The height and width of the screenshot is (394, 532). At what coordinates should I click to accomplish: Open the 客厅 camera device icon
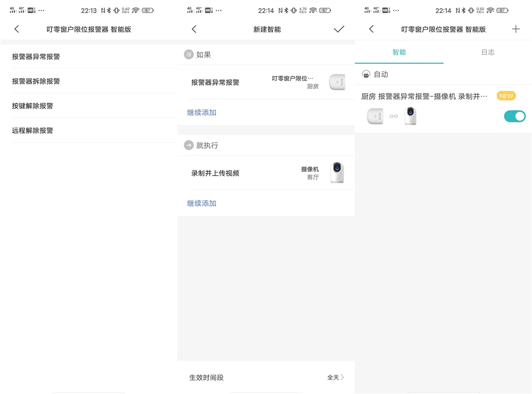[x=337, y=172]
